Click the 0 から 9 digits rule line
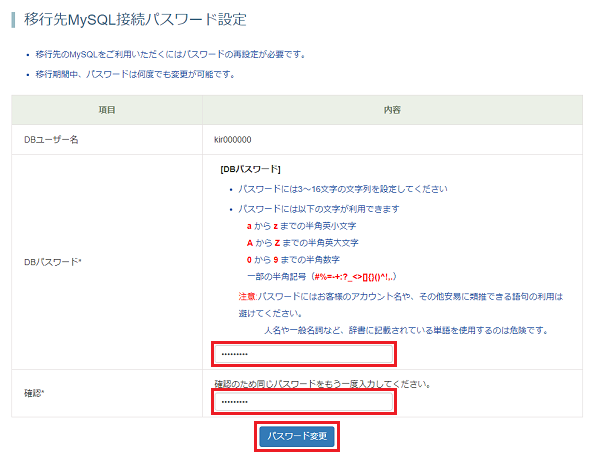Viewport: 600px width, 456px height. (x=293, y=260)
